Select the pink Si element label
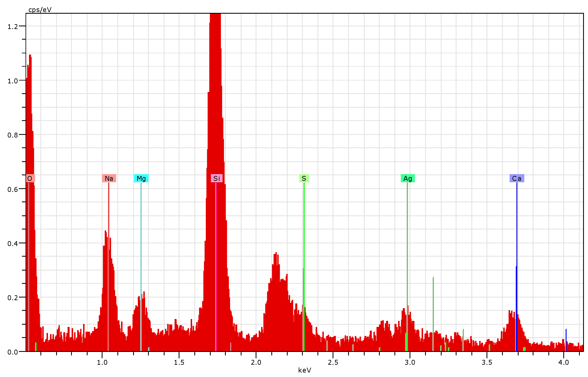 pyautogui.click(x=216, y=178)
